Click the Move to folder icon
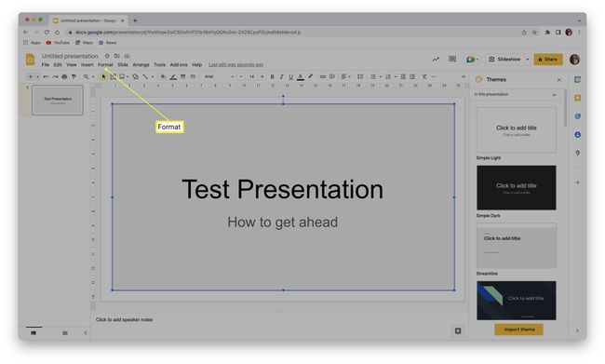The image size is (605, 364). pos(117,56)
